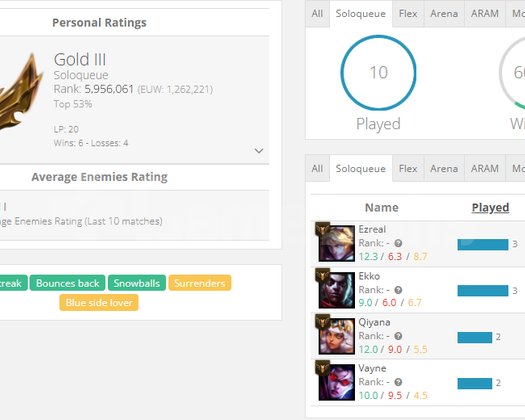The image size is (525, 420).
Task: Click the Gold III title text
Action: tap(80, 60)
